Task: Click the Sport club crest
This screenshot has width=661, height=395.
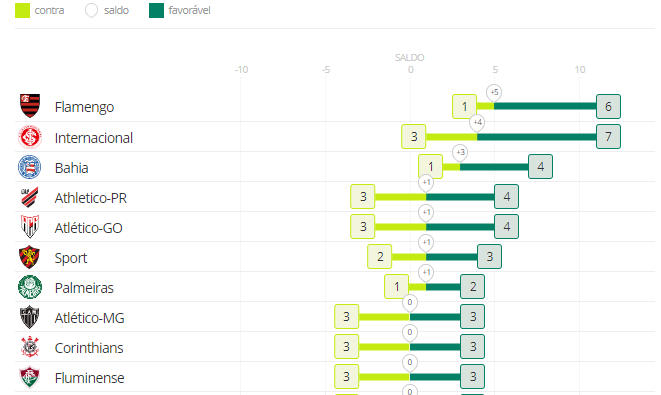Action: (30, 257)
